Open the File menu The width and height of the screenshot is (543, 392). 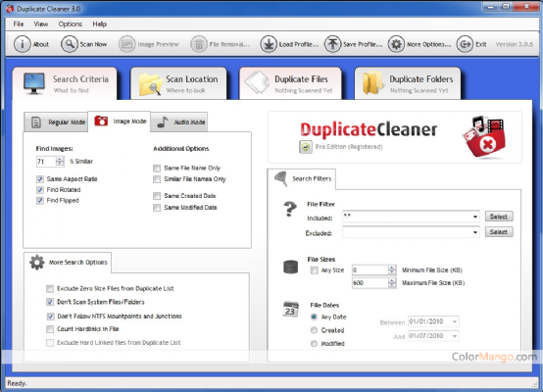click(x=19, y=24)
